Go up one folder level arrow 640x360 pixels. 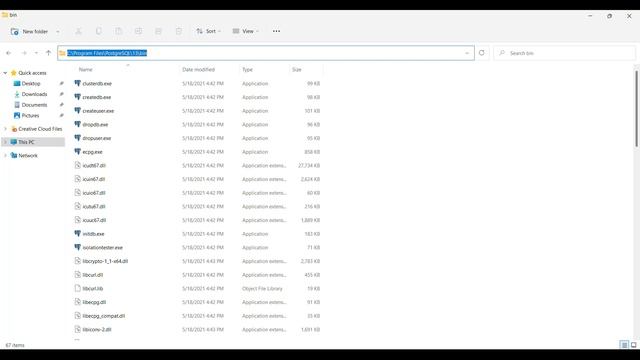pyautogui.click(x=49, y=53)
